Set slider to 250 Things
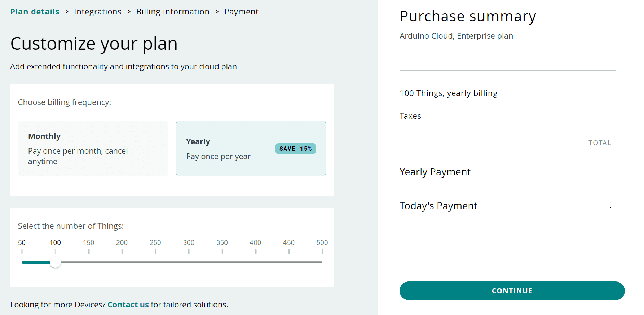 point(155,262)
